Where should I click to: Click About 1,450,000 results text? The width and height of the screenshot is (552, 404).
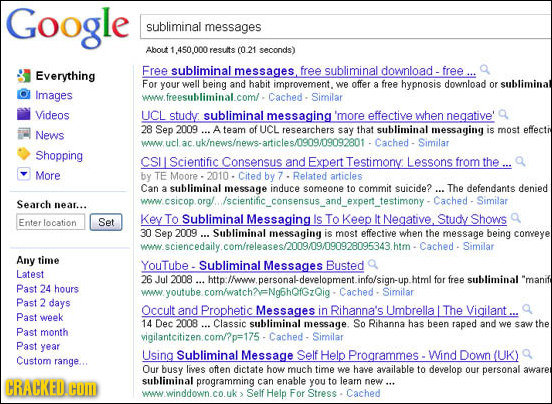pos(220,50)
